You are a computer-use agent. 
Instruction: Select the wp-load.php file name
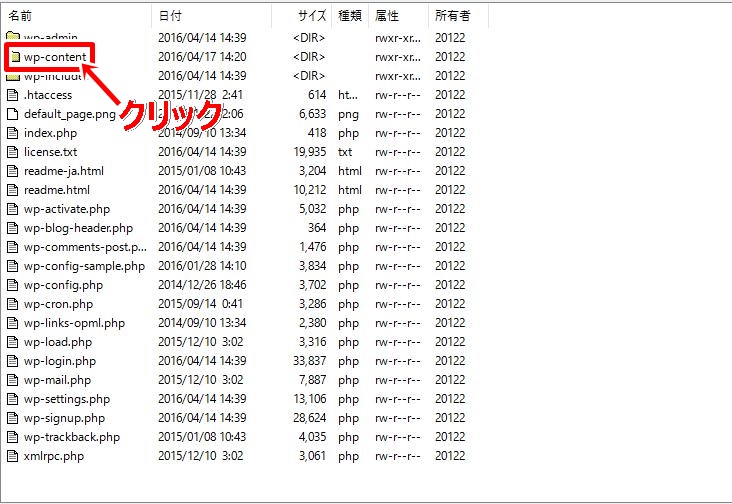click(x=58, y=342)
